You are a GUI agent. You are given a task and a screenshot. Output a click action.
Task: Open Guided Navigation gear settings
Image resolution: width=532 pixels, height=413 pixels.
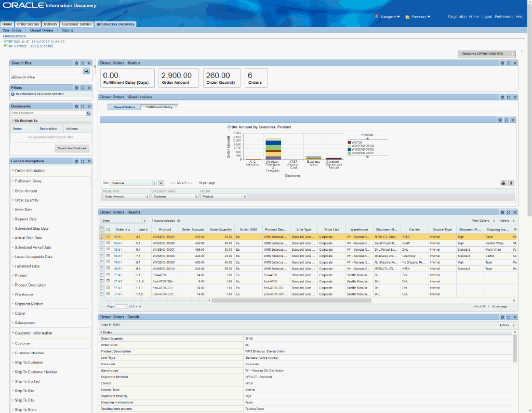tap(76, 161)
